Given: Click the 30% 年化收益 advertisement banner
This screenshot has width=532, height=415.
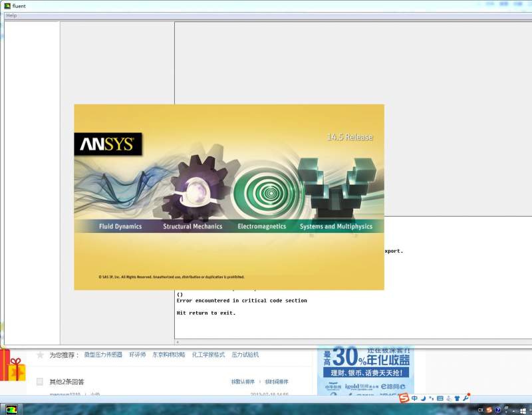Looking at the screenshot, I should (366, 370).
